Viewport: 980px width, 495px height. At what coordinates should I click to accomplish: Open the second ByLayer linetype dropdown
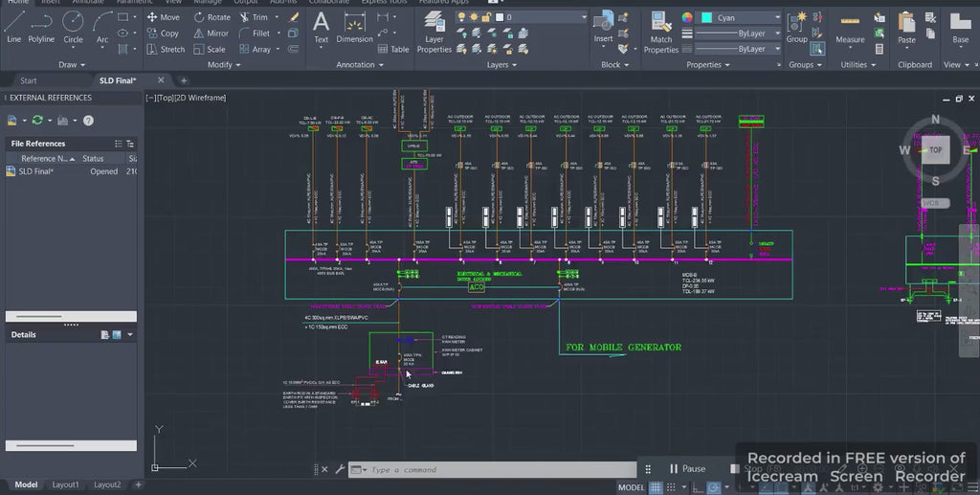click(x=738, y=49)
